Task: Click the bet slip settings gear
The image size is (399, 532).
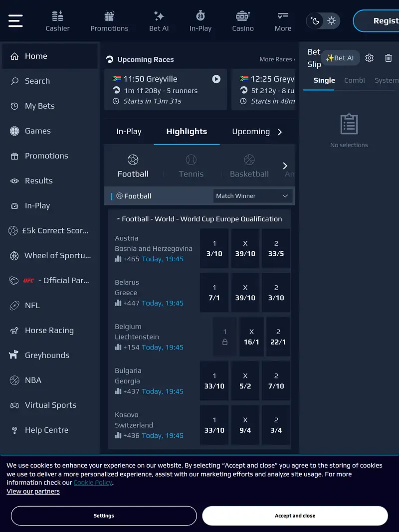Action: coord(369,58)
